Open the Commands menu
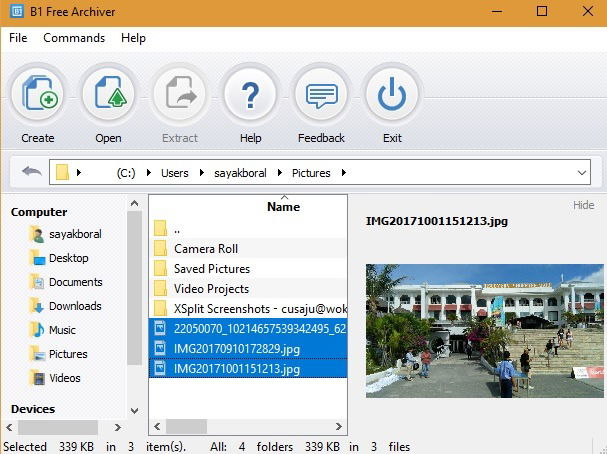This screenshot has height=454, width=607. tap(74, 38)
